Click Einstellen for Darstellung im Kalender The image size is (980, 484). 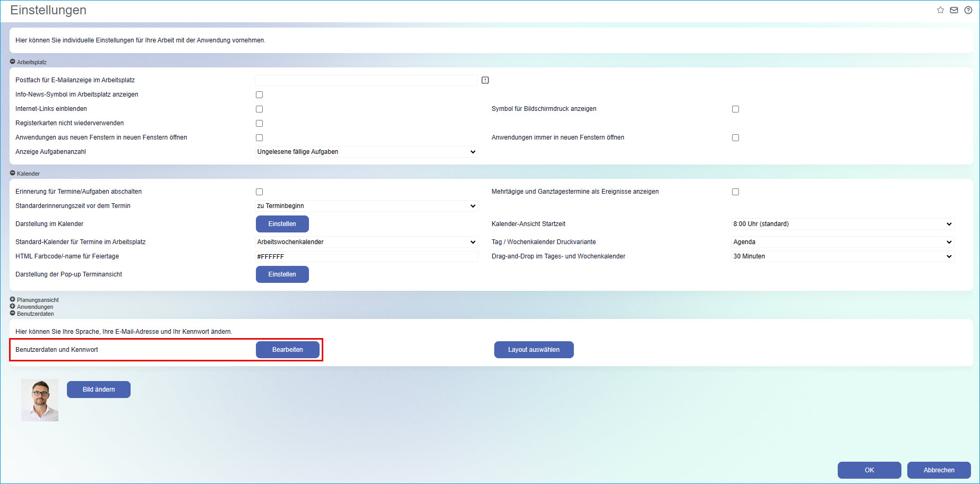(x=282, y=224)
